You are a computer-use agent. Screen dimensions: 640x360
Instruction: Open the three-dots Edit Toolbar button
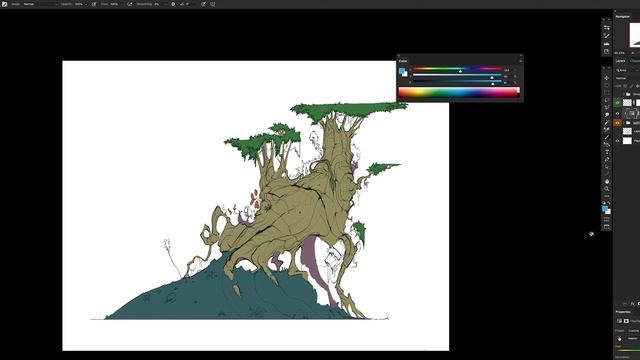(607, 196)
